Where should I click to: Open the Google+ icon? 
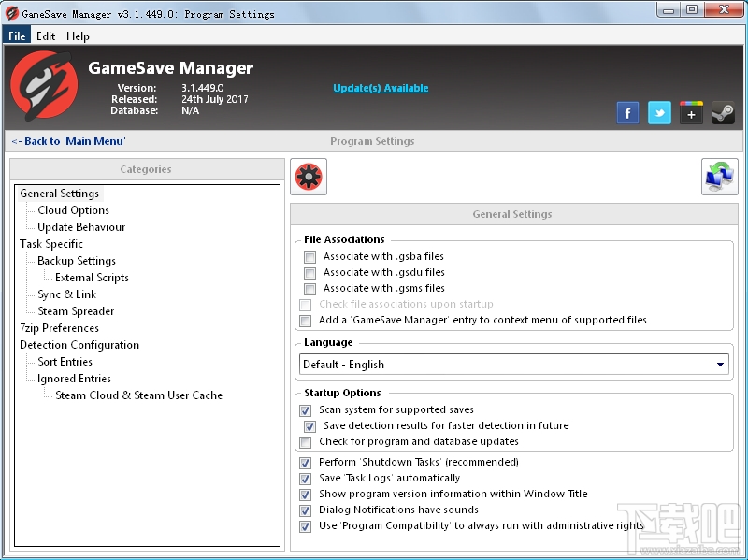[x=691, y=112]
